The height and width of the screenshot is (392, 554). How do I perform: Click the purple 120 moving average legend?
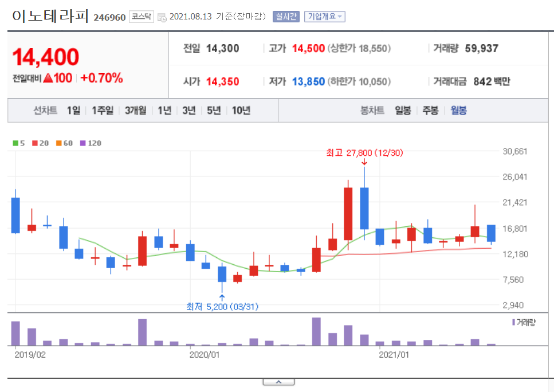pos(91,143)
